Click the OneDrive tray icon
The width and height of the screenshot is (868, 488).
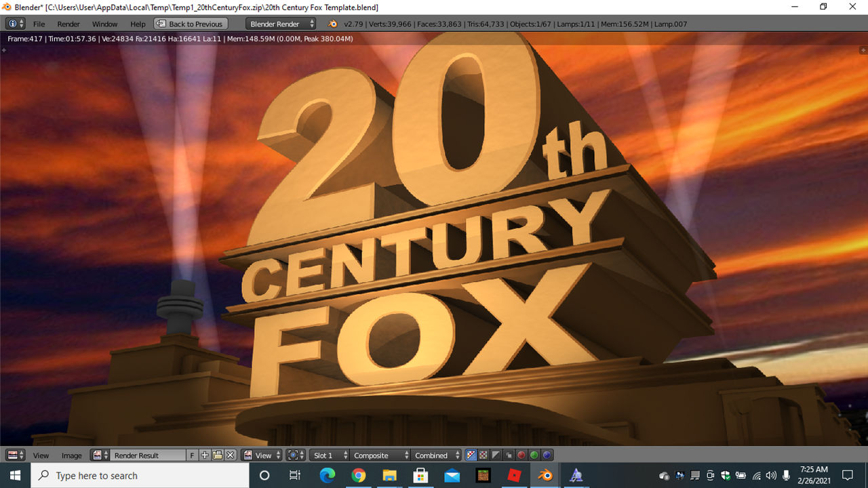pyautogui.click(x=665, y=476)
